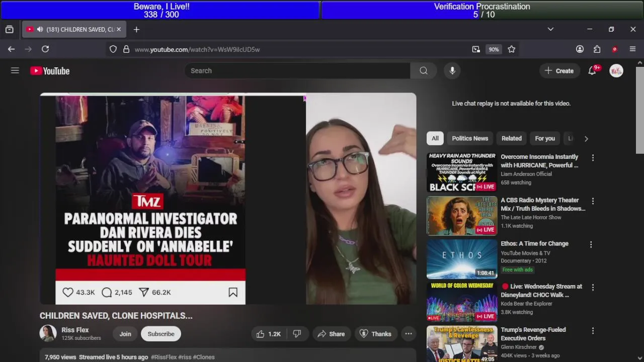Dislike the video

coord(297,334)
